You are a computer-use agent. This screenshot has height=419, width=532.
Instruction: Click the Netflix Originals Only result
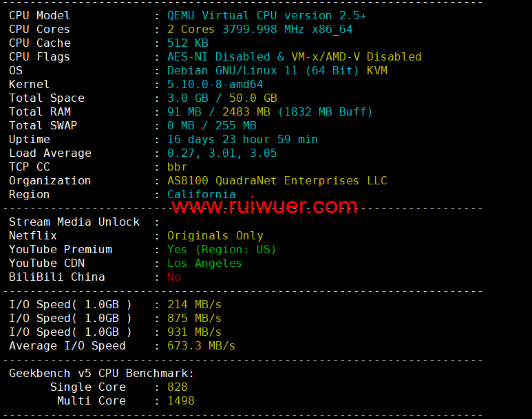click(215, 236)
